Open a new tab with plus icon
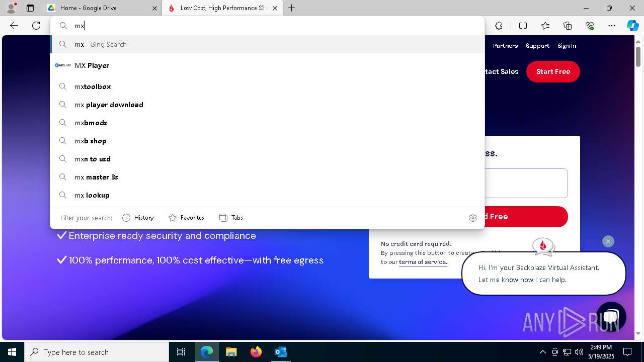Screen dimensions: 644x362 (292, 8)
